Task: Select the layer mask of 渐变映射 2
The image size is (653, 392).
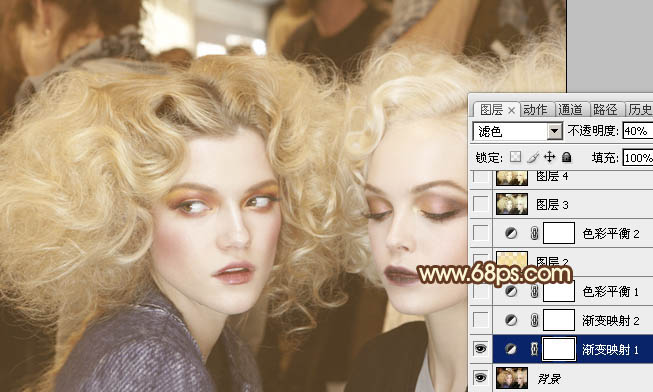Action: [x=559, y=320]
